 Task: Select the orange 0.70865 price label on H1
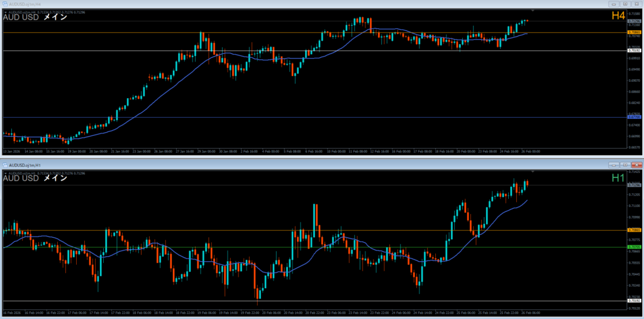634,230
